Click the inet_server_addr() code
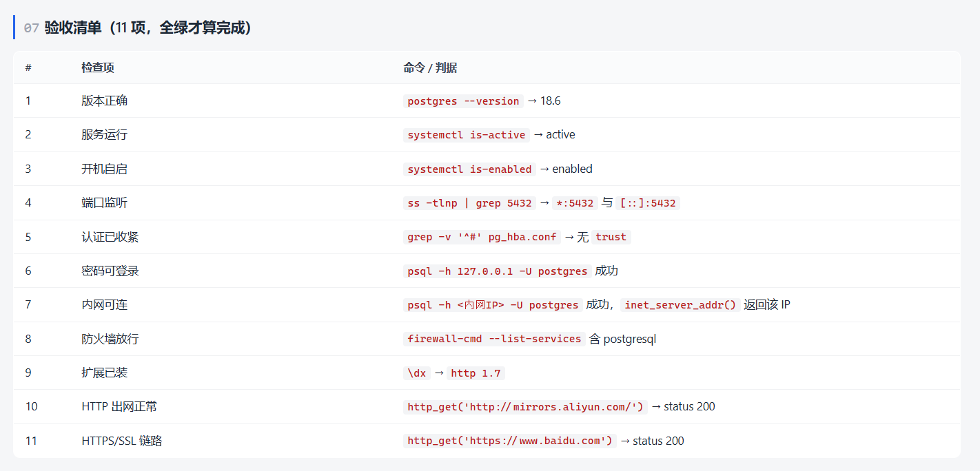This screenshot has width=980, height=471. [x=680, y=305]
